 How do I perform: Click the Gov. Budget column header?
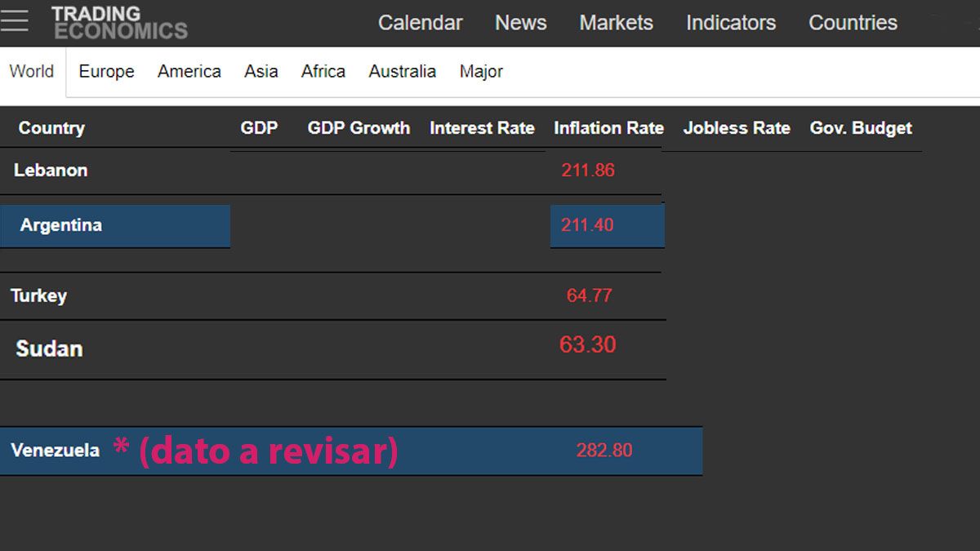(x=861, y=128)
